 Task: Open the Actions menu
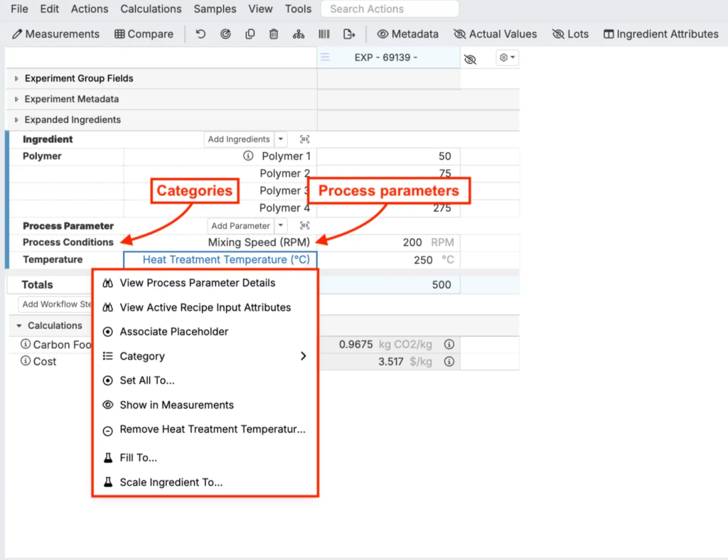[x=90, y=9]
